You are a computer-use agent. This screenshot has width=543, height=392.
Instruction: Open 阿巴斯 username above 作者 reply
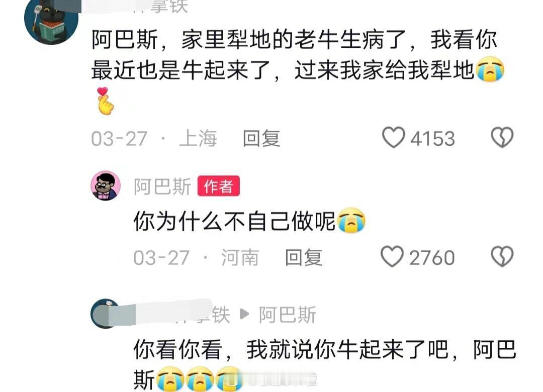[162, 187]
